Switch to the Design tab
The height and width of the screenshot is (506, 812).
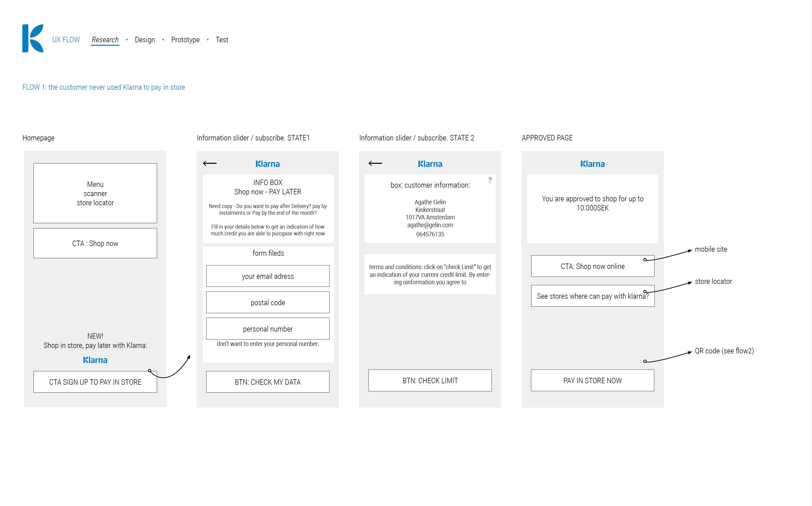click(x=145, y=40)
